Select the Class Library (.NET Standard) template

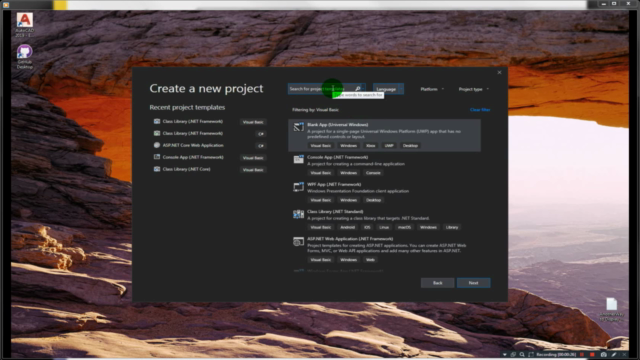coord(384,220)
